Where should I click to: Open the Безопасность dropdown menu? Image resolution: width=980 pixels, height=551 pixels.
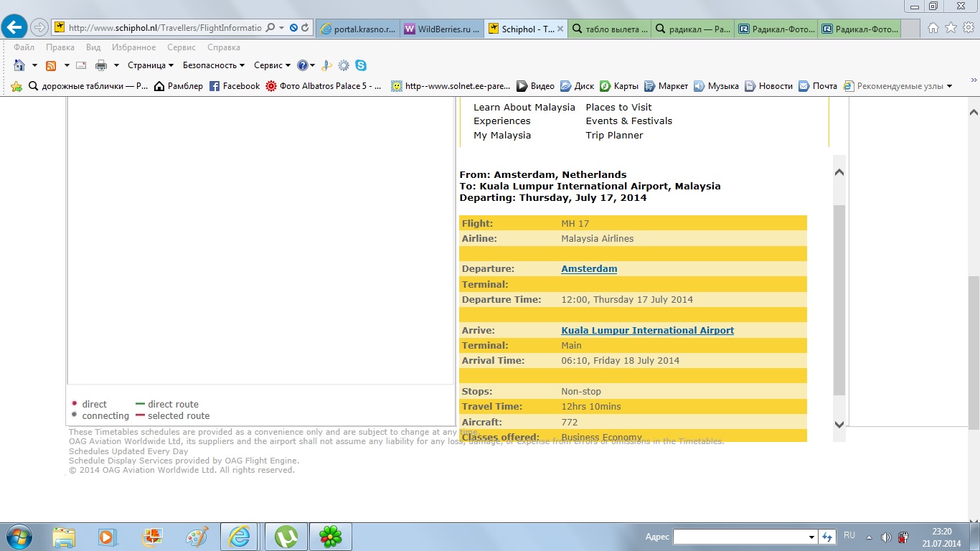tap(214, 65)
